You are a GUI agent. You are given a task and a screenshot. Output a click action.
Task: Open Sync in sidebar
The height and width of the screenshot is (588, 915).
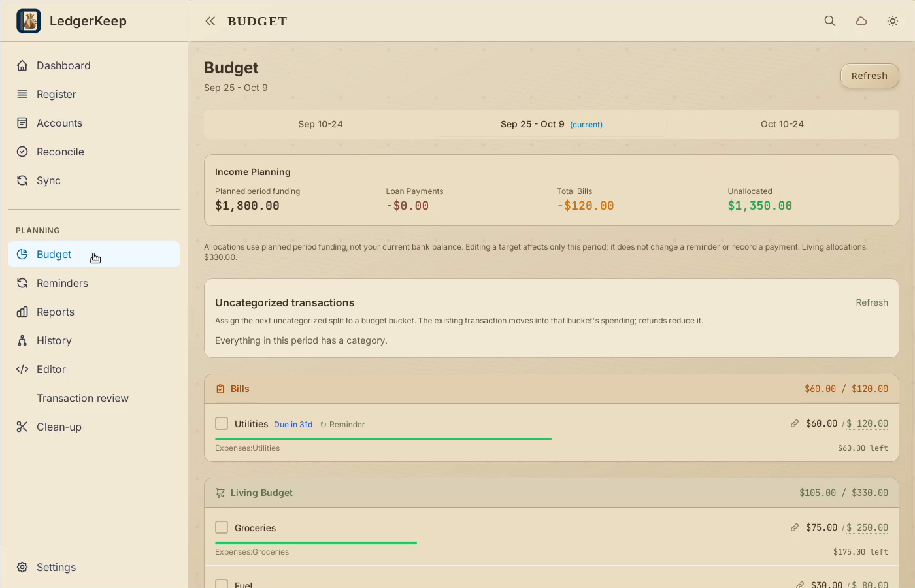coord(93,180)
